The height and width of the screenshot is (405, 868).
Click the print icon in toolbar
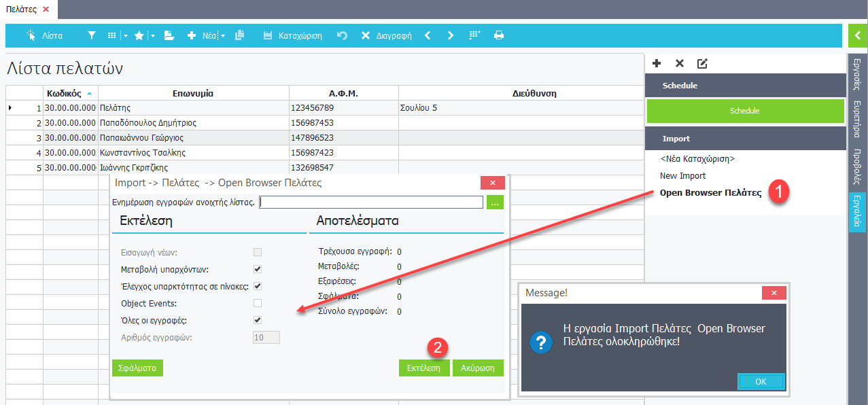click(x=499, y=35)
